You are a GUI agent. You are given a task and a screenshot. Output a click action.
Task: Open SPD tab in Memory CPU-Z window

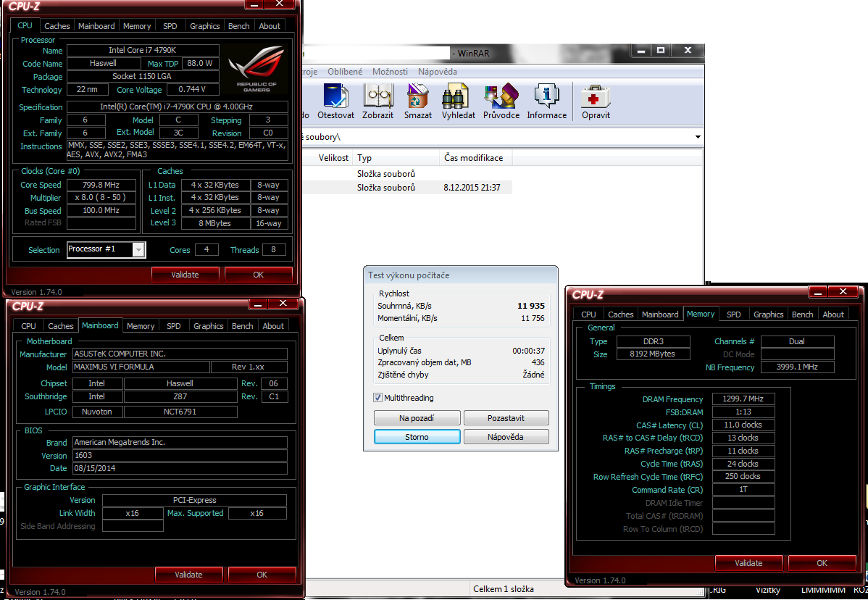[733, 314]
